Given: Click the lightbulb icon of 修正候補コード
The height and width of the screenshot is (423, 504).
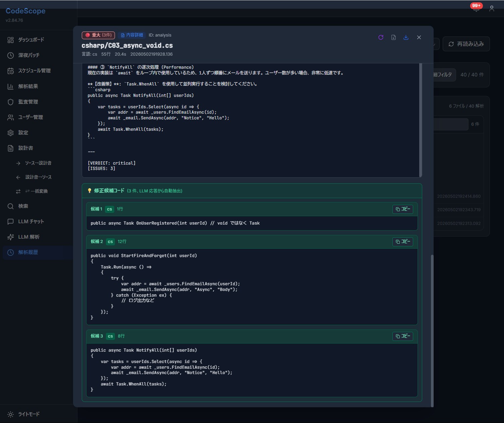Looking at the screenshot, I should click(89, 191).
